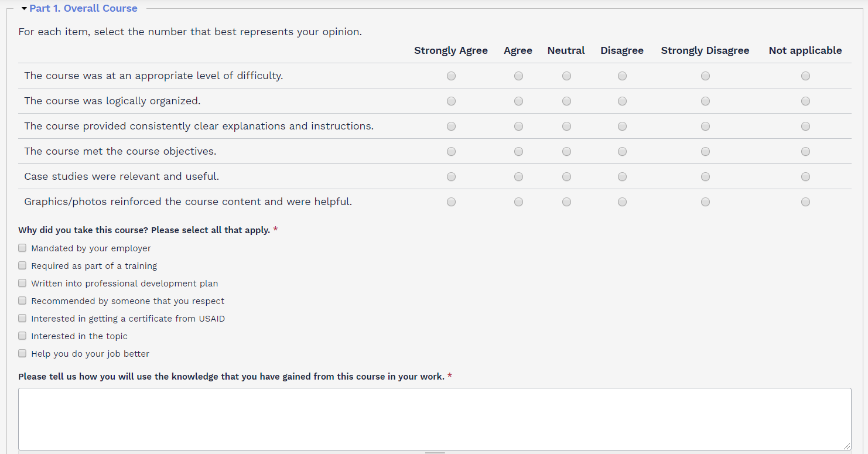The height and width of the screenshot is (454, 868).
Task: Check Written into professional development plan
Action: coord(22,283)
